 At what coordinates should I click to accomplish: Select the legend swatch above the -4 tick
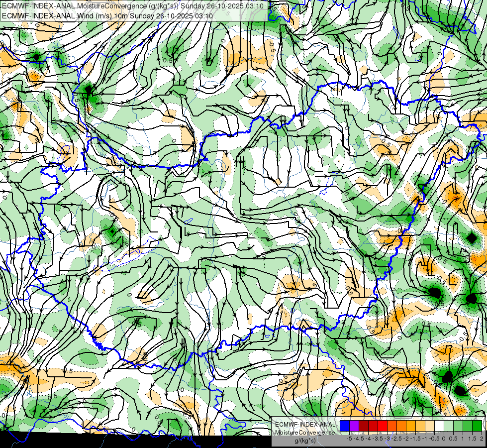[x=373, y=426]
